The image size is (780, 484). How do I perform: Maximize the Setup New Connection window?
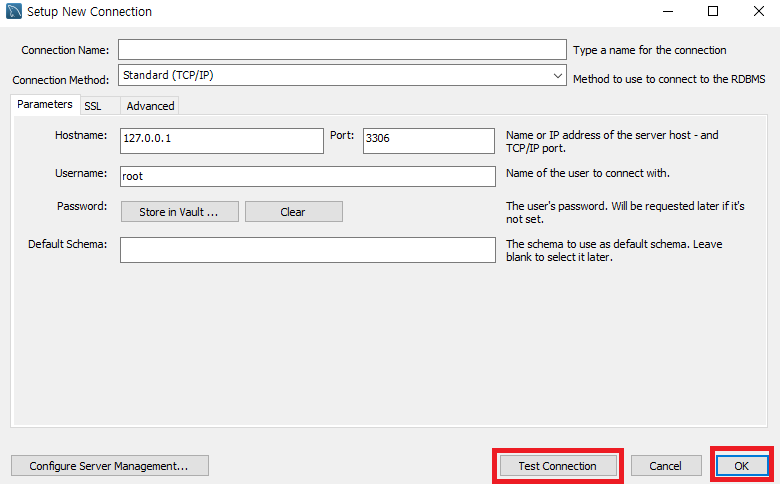point(713,11)
